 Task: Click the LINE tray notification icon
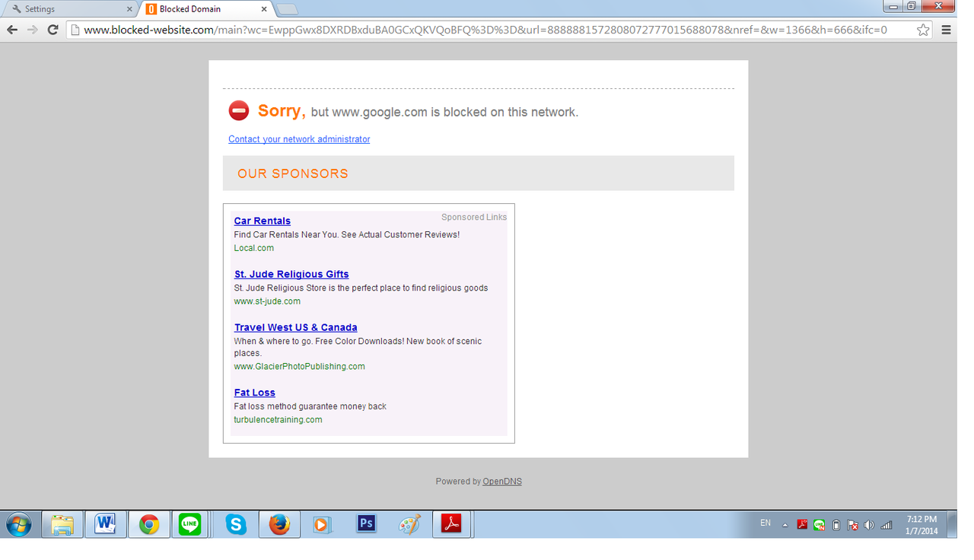(819, 525)
